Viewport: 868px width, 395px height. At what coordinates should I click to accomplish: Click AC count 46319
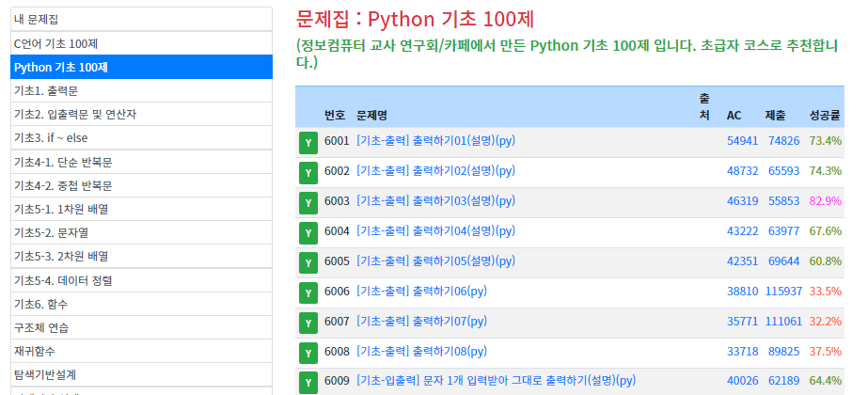[x=742, y=200]
